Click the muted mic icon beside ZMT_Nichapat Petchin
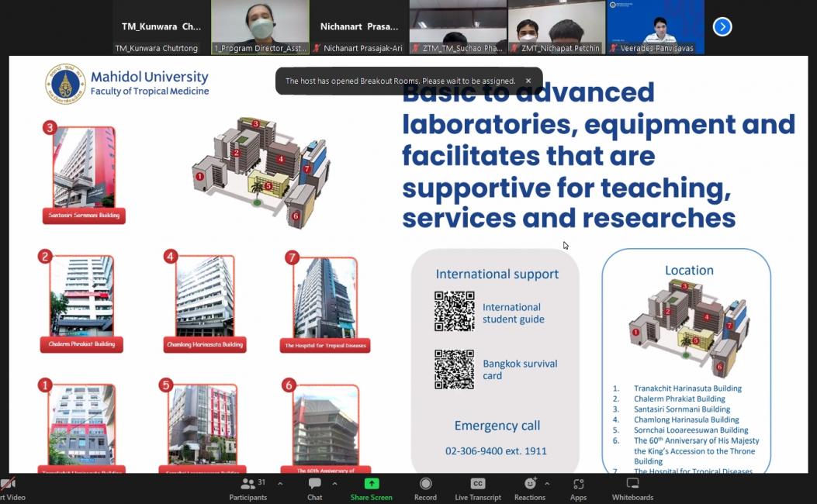 pos(514,48)
